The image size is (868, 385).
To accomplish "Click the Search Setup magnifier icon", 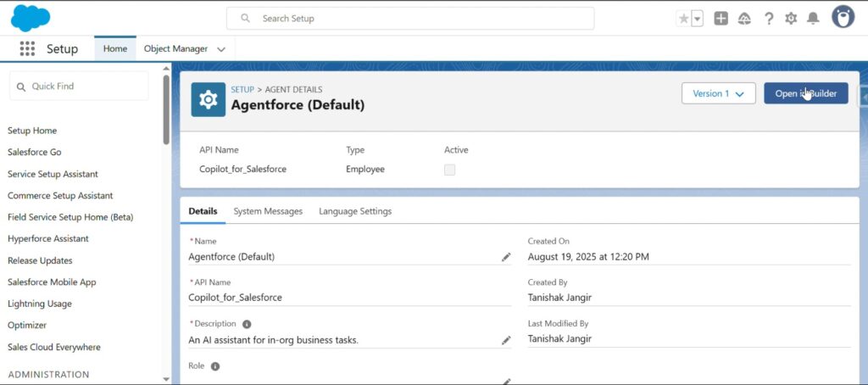I will pos(245,19).
